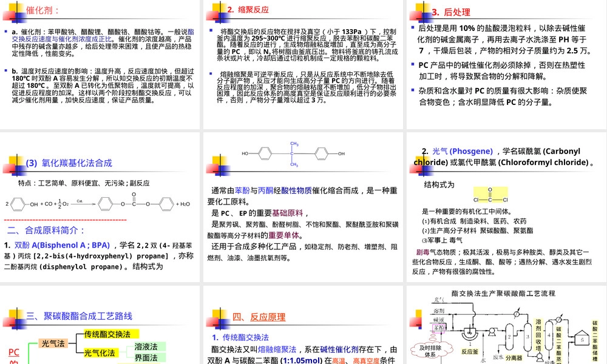Click the '及时排除体系' cloud shape
Image resolution: width=607 pixels, height=364 pixels.
click(430, 351)
